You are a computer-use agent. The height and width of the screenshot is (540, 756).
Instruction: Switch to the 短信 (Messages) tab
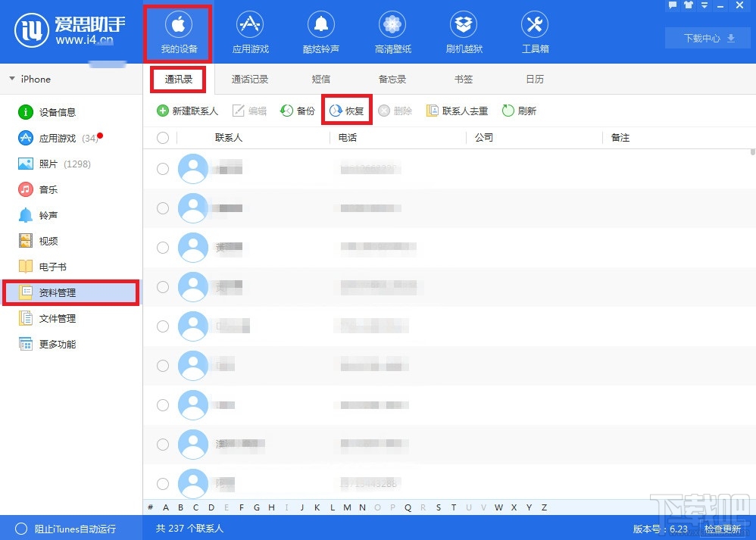coord(320,79)
